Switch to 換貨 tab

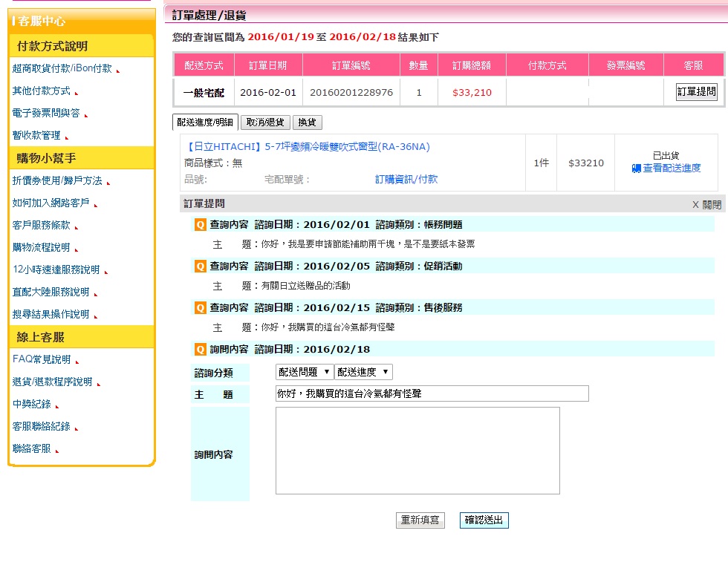click(307, 122)
